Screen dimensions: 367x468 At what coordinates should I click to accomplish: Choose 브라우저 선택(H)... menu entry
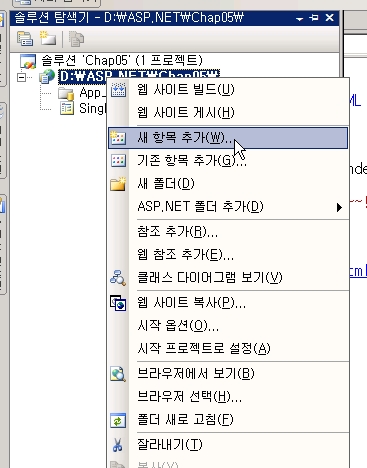pos(228,397)
